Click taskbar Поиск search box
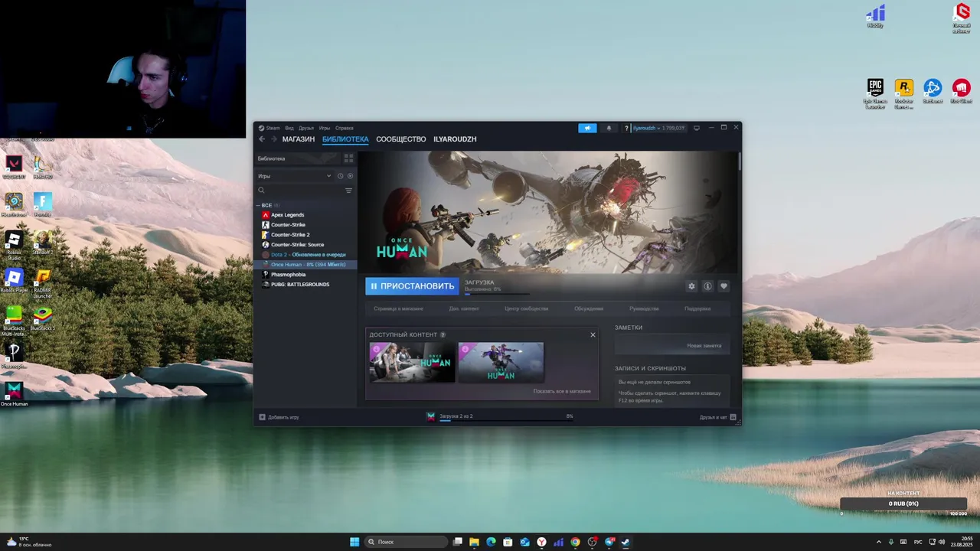The width and height of the screenshot is (980, 551). pos(406,542)
